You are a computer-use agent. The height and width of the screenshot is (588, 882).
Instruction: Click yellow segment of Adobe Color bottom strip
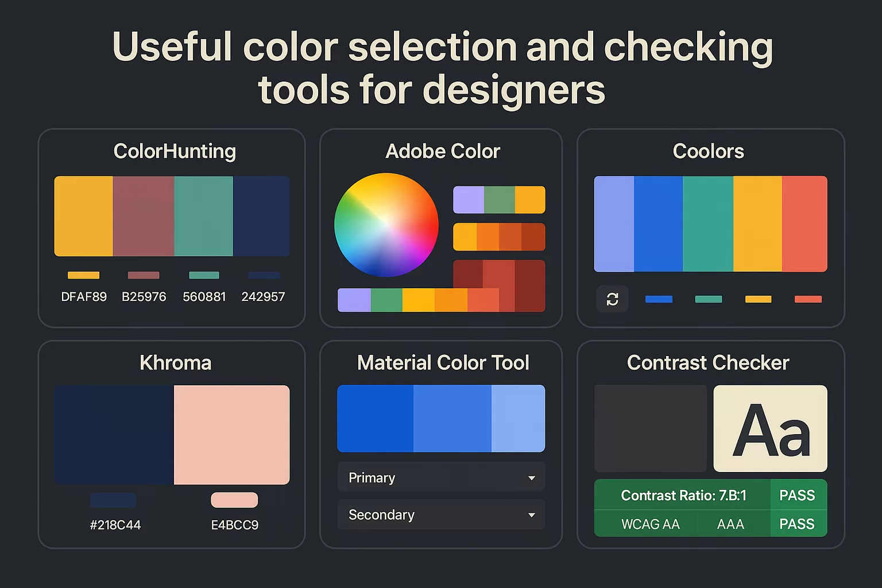(x=419, y=300)
